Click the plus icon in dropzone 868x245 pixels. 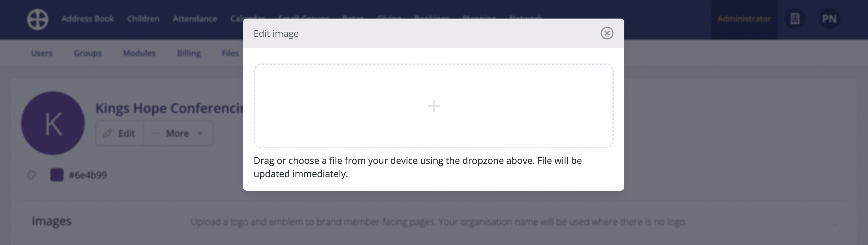pos(433,106)
